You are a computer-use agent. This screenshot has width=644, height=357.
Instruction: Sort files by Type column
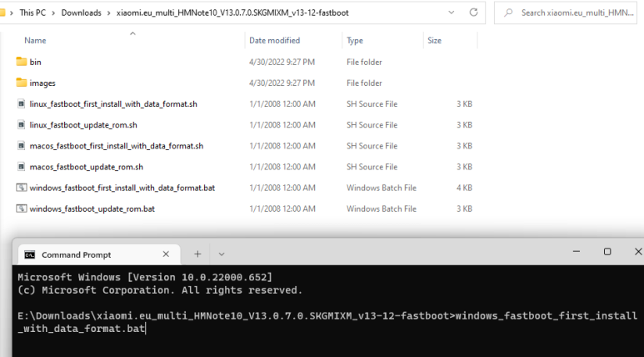[x=355, y=40]
